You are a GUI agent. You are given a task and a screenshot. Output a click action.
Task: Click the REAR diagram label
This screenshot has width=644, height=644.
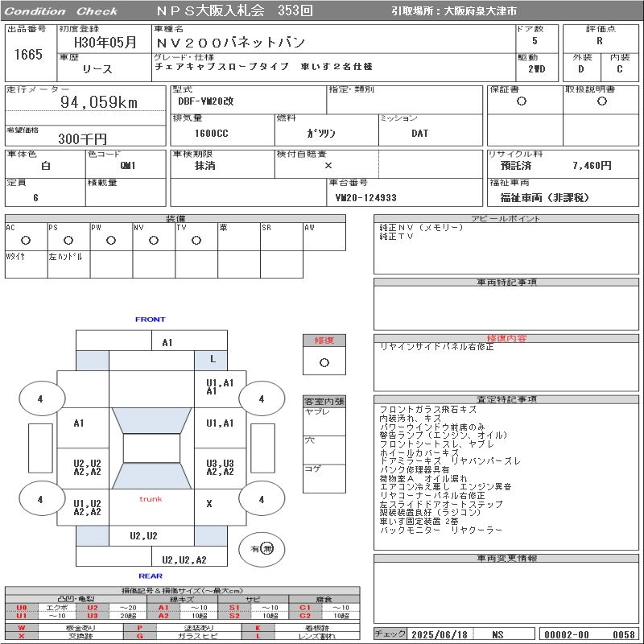coord(151,576)
